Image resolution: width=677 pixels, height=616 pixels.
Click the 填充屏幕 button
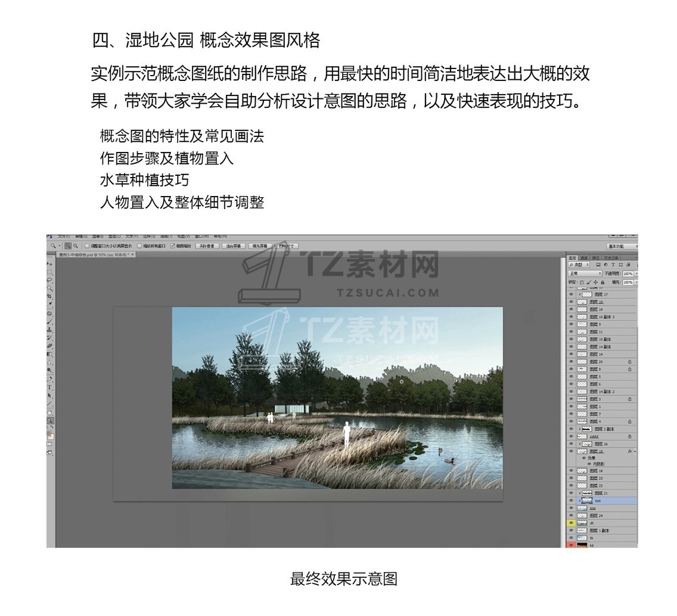pyautogui.click(x=259, y=245)
